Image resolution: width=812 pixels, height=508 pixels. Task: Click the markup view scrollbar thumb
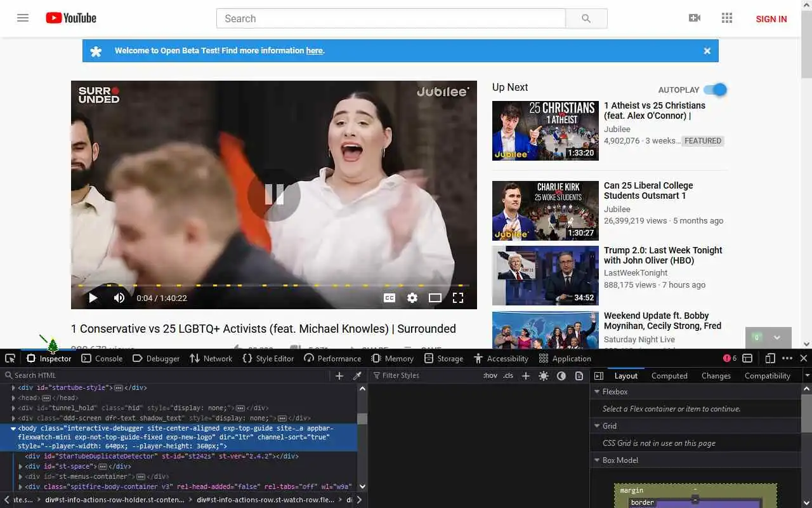click(362, 418)
